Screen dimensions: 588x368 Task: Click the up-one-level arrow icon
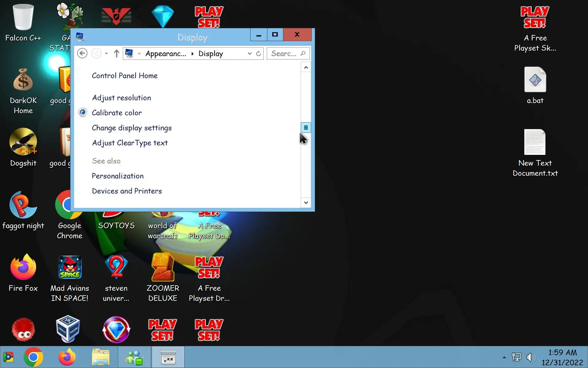tap(116, 53)
